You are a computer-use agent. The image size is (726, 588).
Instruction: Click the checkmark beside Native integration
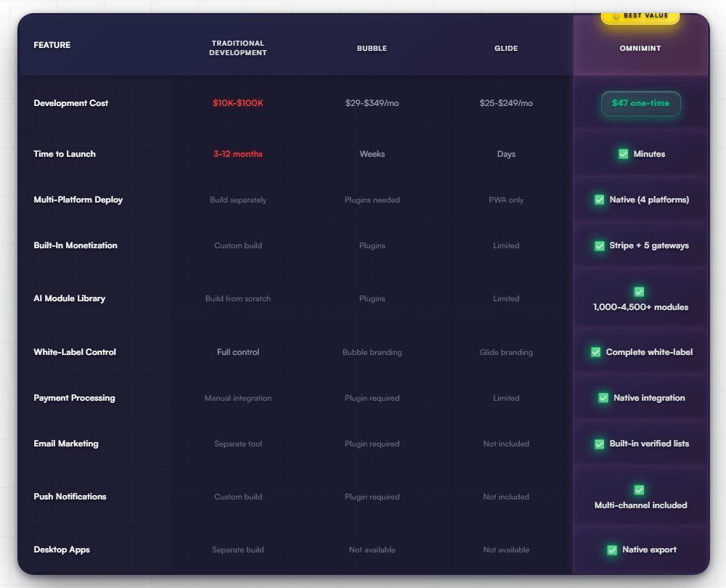click(x=603, y=398)
